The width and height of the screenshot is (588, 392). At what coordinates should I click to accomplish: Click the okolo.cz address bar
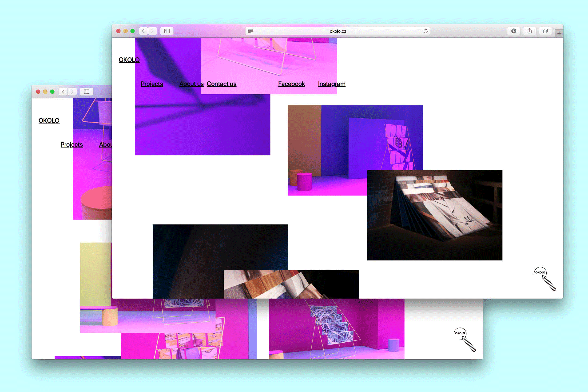coord(338,31)
